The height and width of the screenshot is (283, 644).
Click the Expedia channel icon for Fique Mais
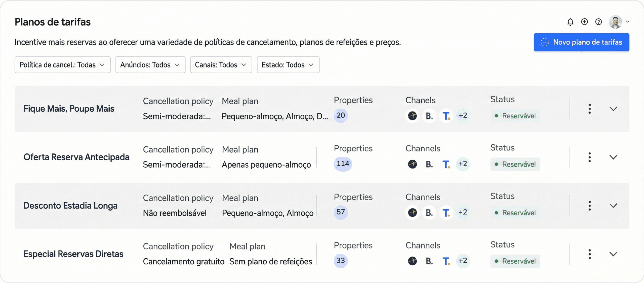(x=412, y=116)
